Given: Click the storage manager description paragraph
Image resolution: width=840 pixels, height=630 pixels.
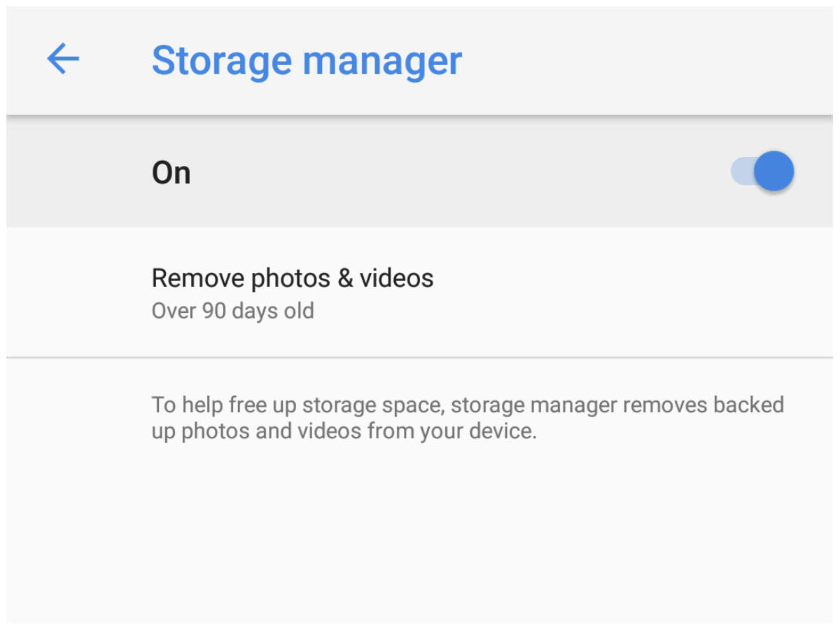Looking at the screenshot, I should [x=468, y=417].
